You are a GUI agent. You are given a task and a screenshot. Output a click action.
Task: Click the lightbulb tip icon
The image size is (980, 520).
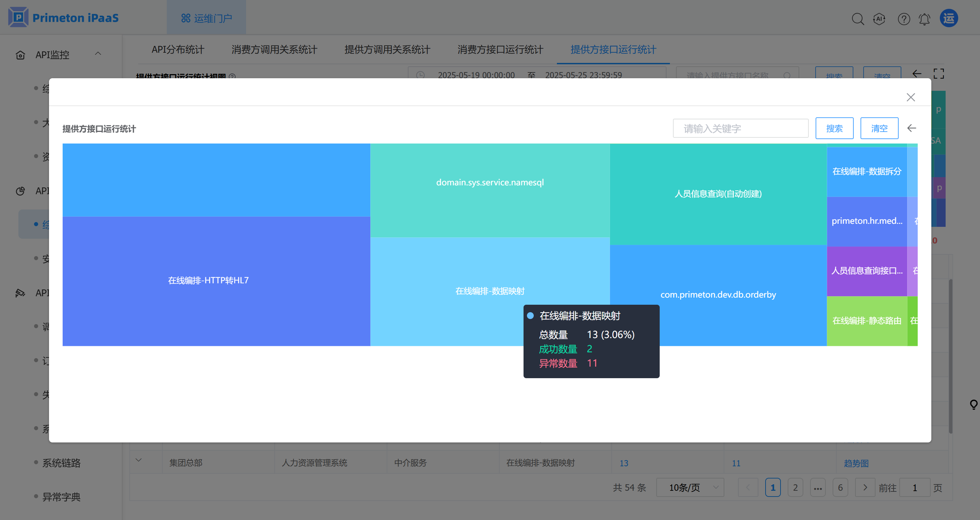click(974, 404)
